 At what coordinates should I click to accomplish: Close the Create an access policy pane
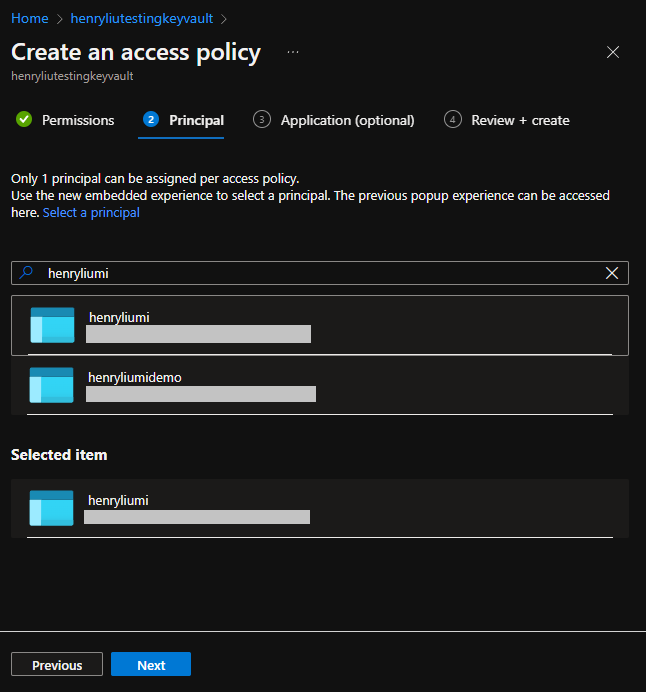click(x=612, y=52)
